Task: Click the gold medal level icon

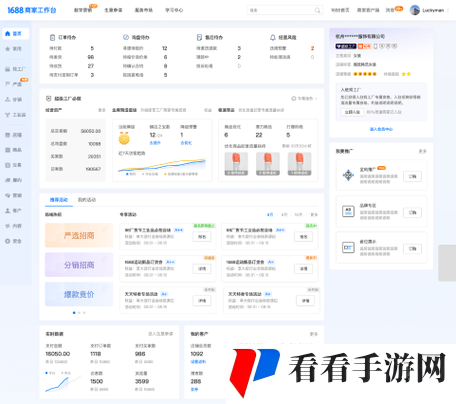Action: (x=124, y=138)
